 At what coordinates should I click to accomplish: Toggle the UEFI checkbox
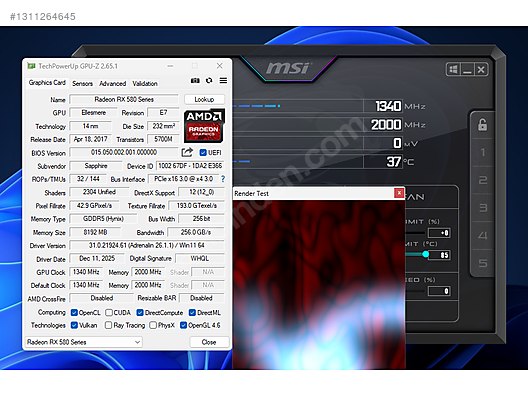coord(203,153)
